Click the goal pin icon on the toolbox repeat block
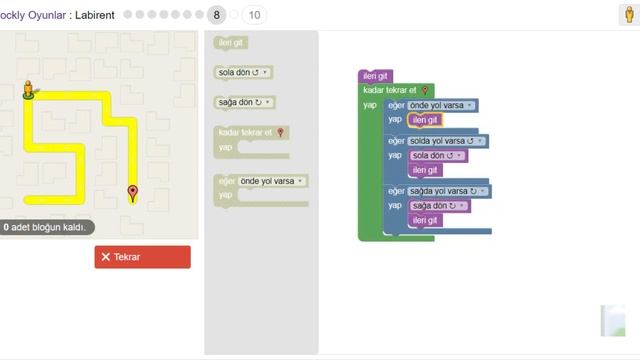 (280, 132)
